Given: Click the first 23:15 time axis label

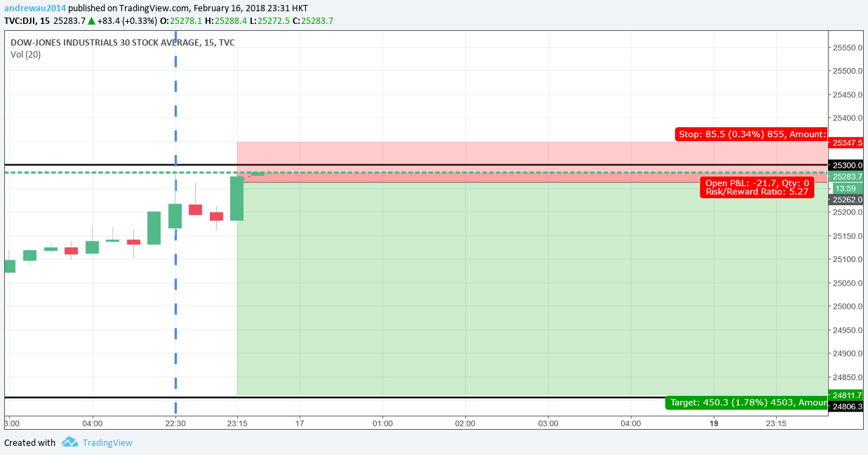Looking at the screenshot, I should [237, 423].
